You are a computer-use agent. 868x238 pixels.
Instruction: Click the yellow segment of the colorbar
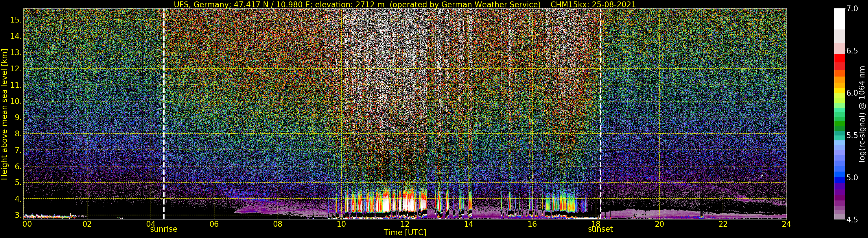click(839, 90)
